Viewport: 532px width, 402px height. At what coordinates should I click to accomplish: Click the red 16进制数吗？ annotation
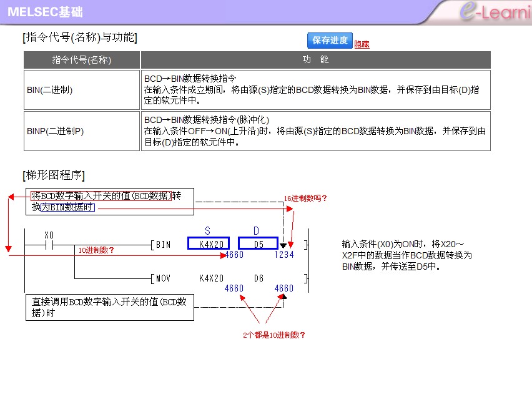305,198
